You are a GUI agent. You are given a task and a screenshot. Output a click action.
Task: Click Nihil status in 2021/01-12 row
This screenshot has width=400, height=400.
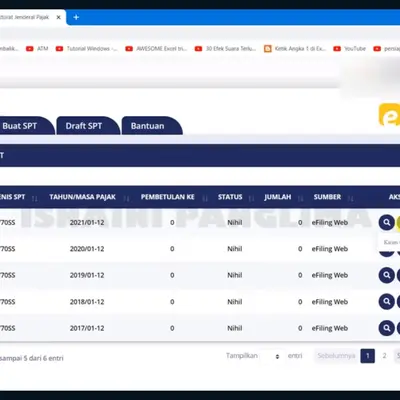pos(235,222)
